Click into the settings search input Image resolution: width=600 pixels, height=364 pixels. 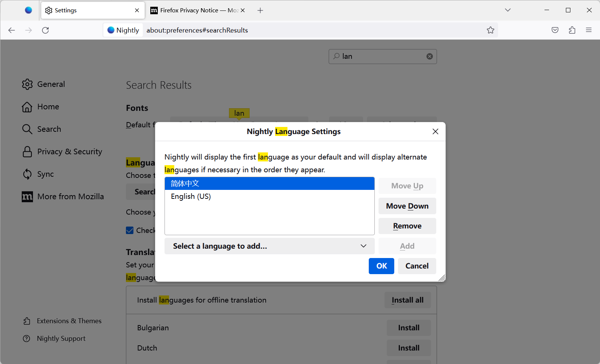383,56
